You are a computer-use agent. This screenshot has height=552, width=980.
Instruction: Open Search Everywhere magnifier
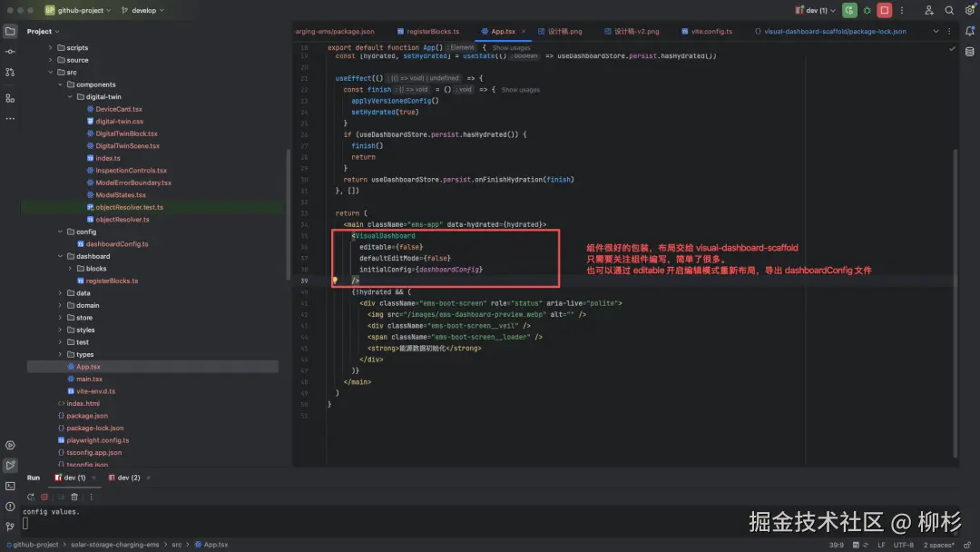(949, 10)
